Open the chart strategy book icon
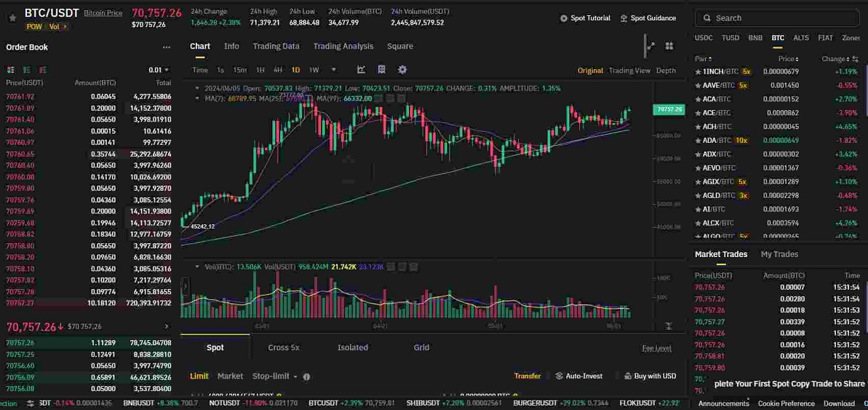 click(x=381, y=70)
